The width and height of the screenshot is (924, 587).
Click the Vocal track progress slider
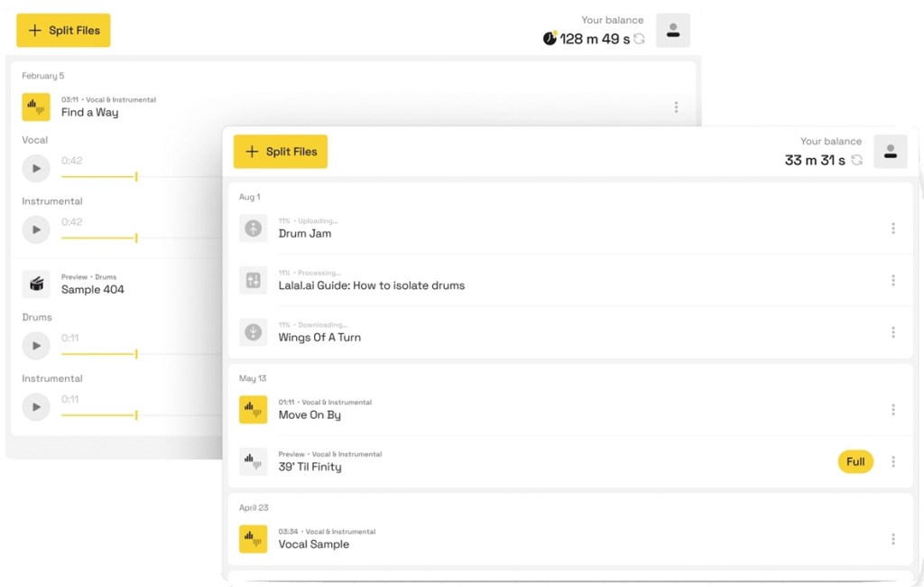(135, 177)
